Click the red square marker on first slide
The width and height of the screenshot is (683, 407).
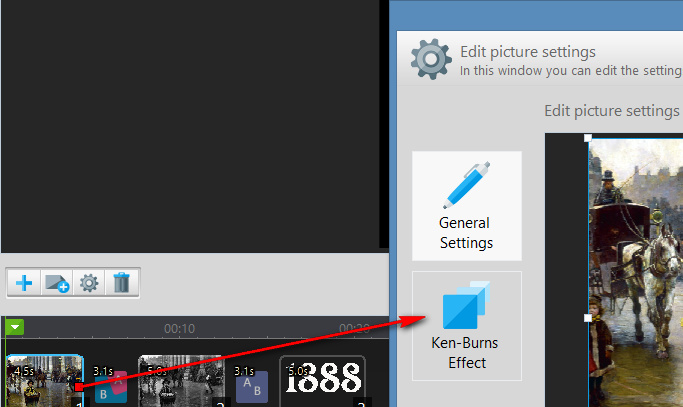click(x=78, y=387)
